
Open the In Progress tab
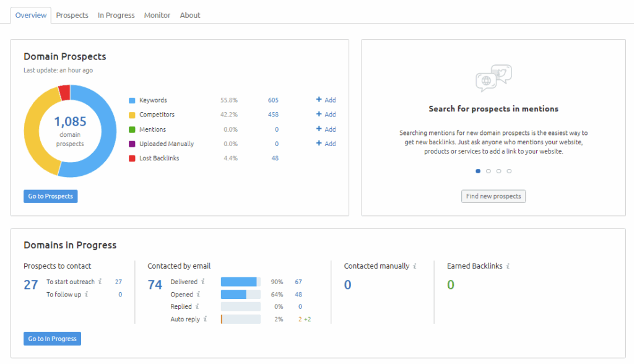pos(116,15)
